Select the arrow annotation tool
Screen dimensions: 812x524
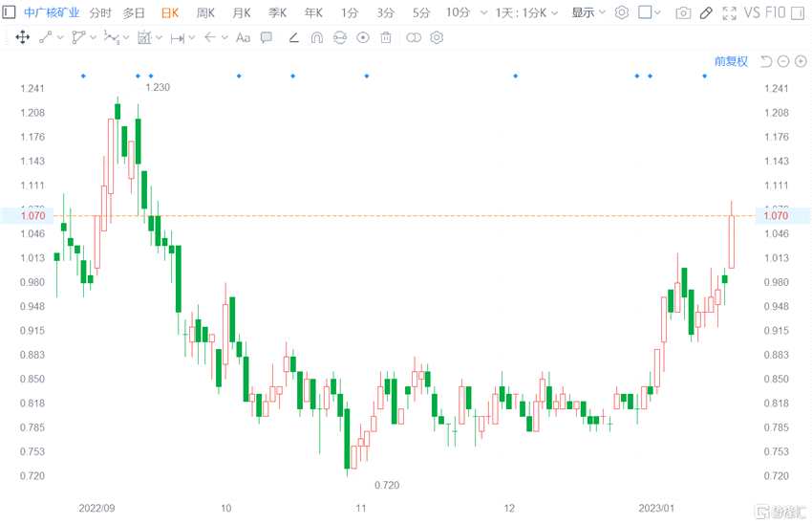click(x=210, y=37)
